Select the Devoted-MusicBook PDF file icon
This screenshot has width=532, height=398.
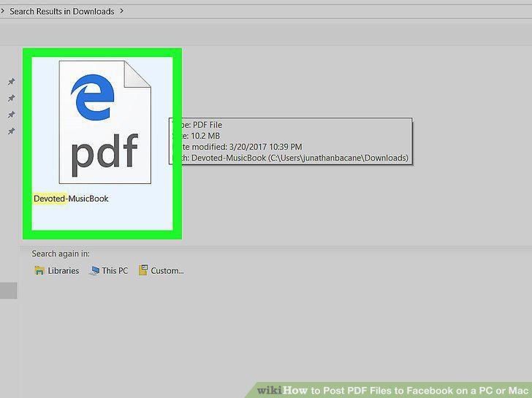[104, 122]
